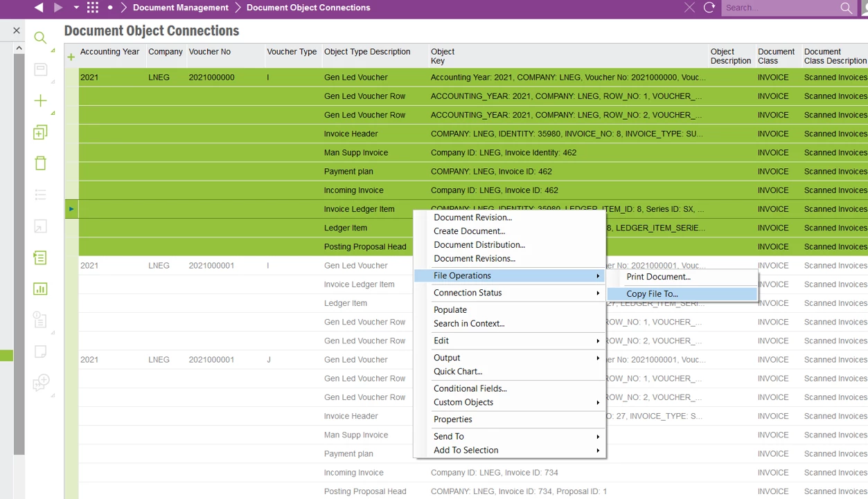Viewport: 868px width, 499px height.
Task: Select Print Document in the submenu
Action: pyautogui.click(x=659, y=277)
